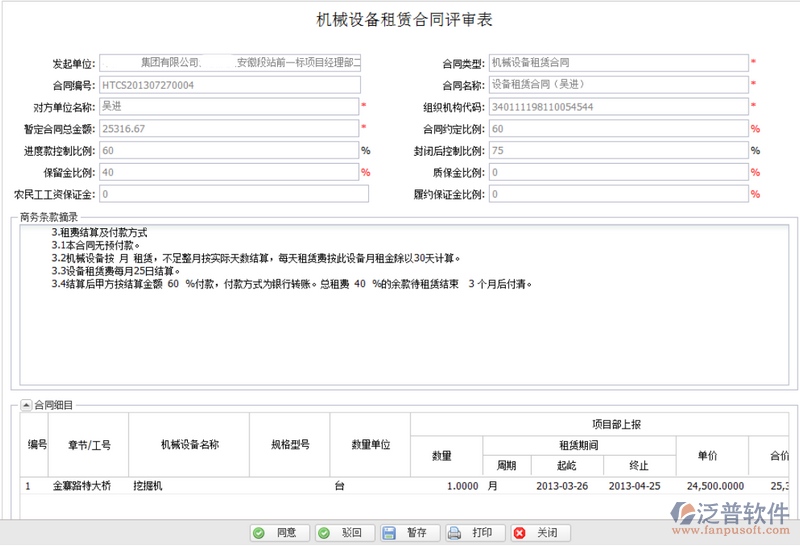Save draft with the 暂存 button
Screen dimensions: 800x546
click(x=406, y=533)
